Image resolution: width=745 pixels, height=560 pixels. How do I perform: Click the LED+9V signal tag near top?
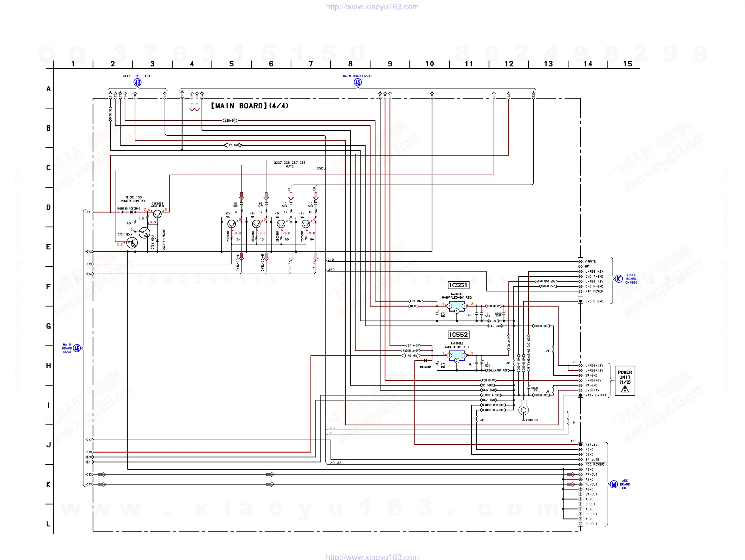tap(230, 120)
